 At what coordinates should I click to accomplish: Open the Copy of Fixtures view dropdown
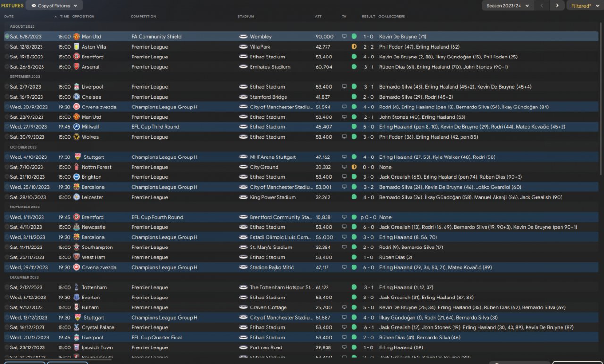click(55, 6)
